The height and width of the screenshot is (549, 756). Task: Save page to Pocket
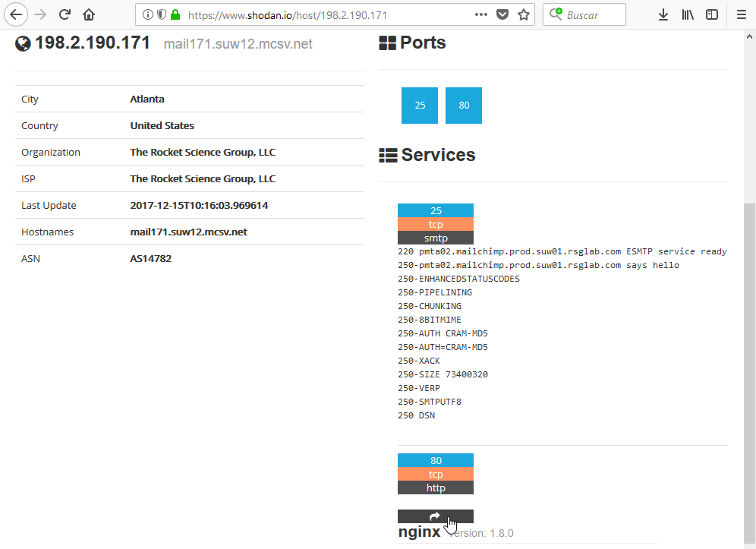(x=502, y=14)
